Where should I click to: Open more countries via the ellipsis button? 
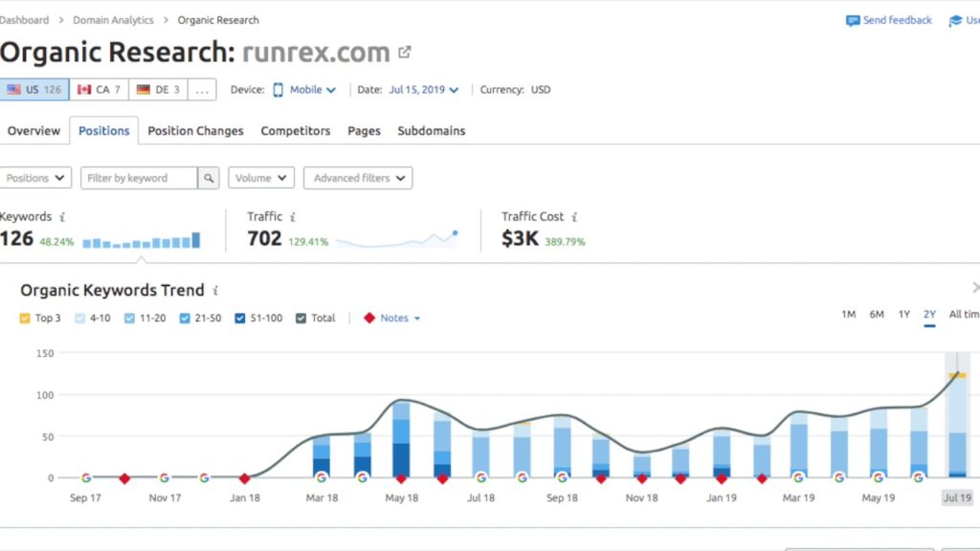click(202, 89)
